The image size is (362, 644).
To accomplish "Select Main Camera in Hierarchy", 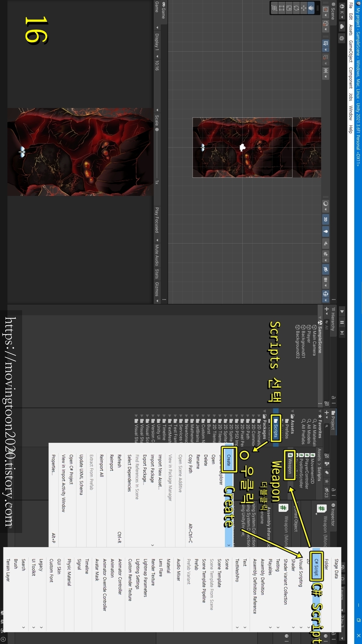I will click(x=314, y=340).
